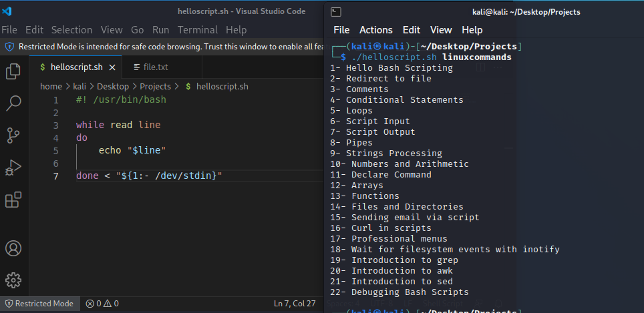Click "12- Arrays" terminal line
The height and width of the screenshot is (313, 644).
click(x=357, y=186)
